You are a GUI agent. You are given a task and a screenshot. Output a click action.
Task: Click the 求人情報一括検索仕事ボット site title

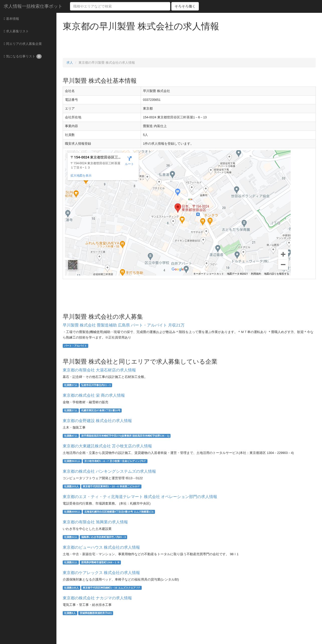tap(33, 6)
